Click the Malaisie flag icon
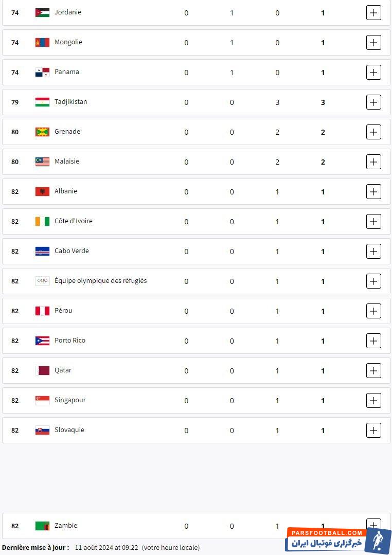This screenshot has height=555, width=392. 42,162
